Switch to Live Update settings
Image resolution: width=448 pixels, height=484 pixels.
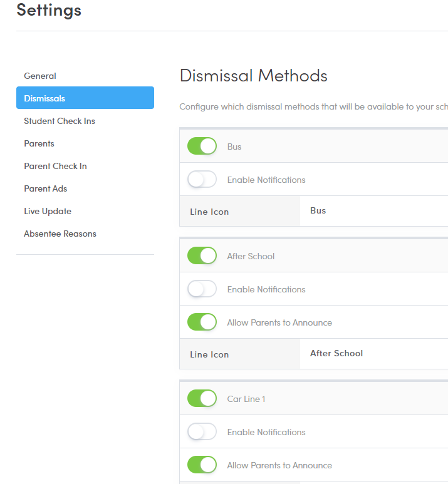[48, 211]
